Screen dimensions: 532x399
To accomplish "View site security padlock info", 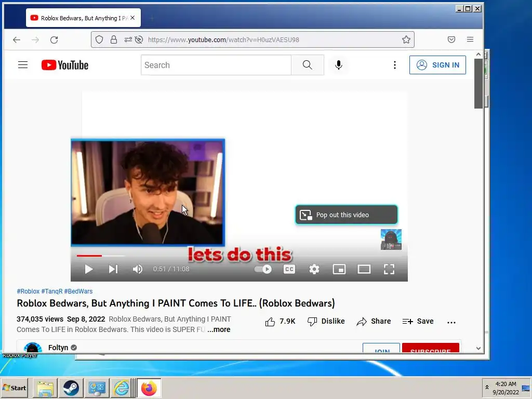I will 114,39.
